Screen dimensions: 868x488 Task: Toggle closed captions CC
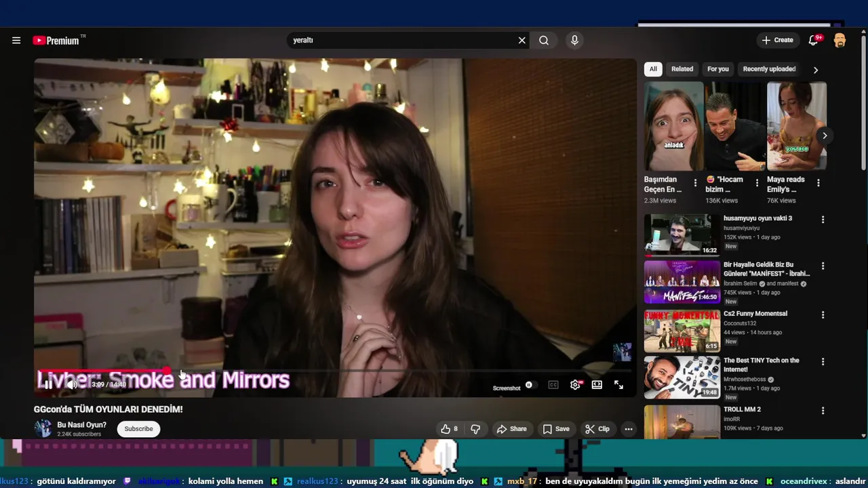tap(553, 385)
